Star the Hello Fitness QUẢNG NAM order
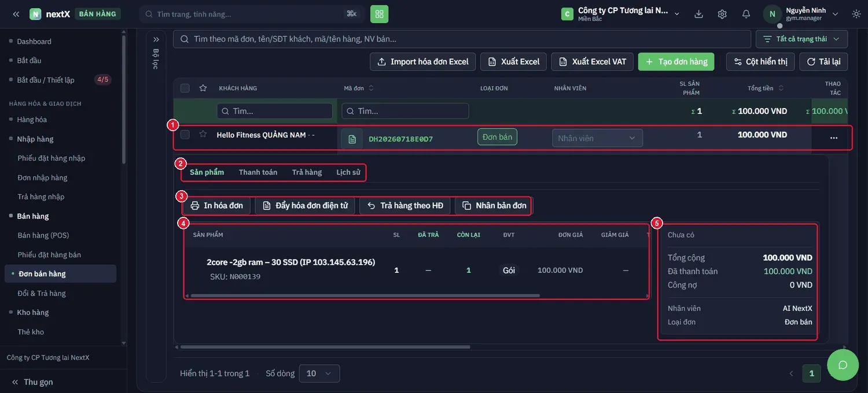The image size is (868, 393). click(x=203, y=134)
